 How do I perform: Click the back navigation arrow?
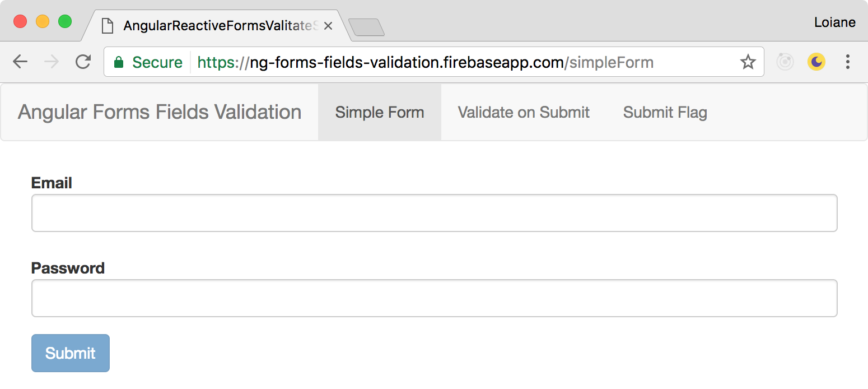point(20,62)
